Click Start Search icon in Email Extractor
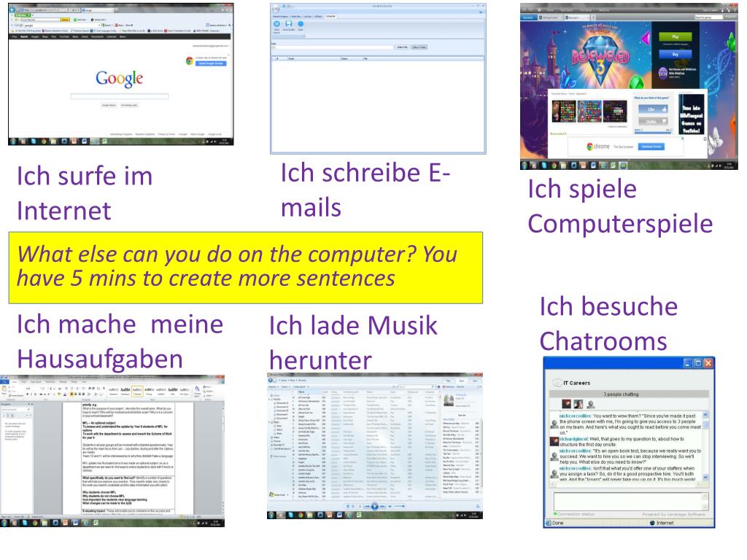 coord(276,24)
